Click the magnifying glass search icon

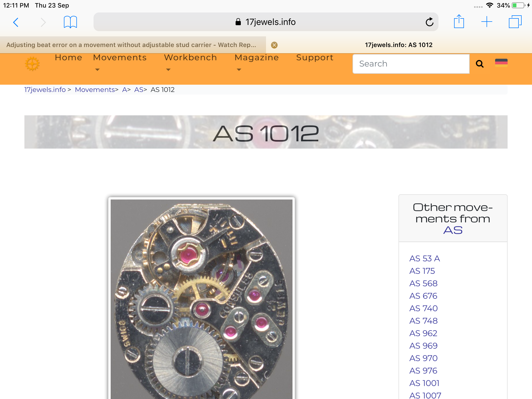(480, 64)
